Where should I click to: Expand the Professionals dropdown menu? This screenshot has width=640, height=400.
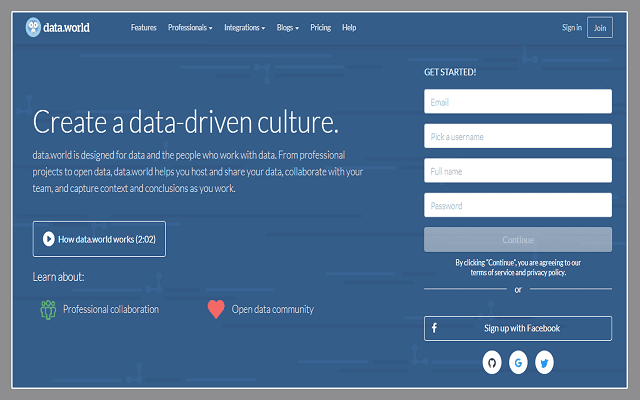pyautogui.click(x=190, y=28)
